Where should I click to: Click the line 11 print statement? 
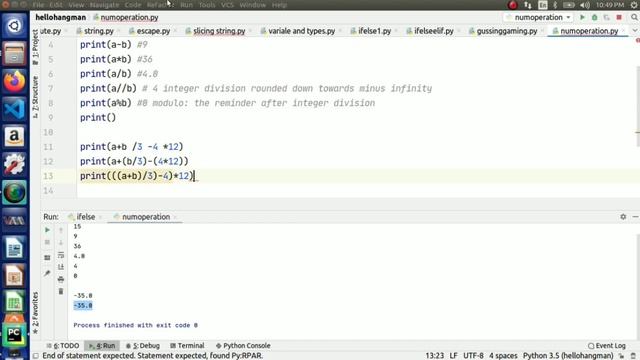tap(131, 147)
